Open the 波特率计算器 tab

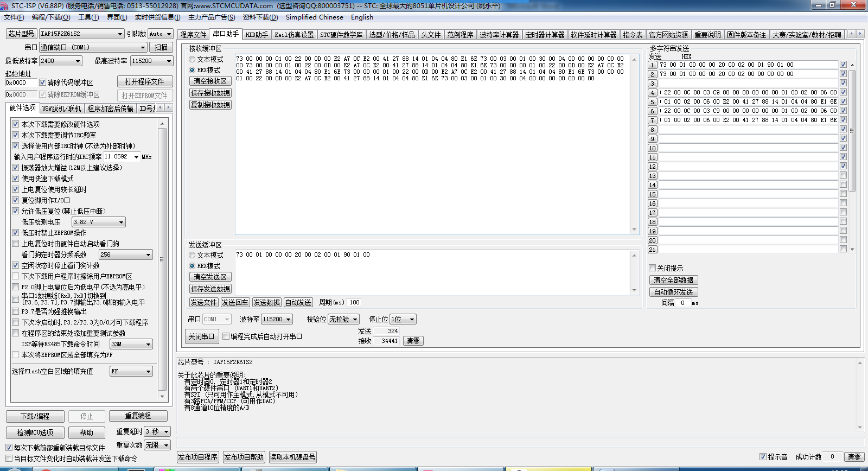(x=499, y=34)
